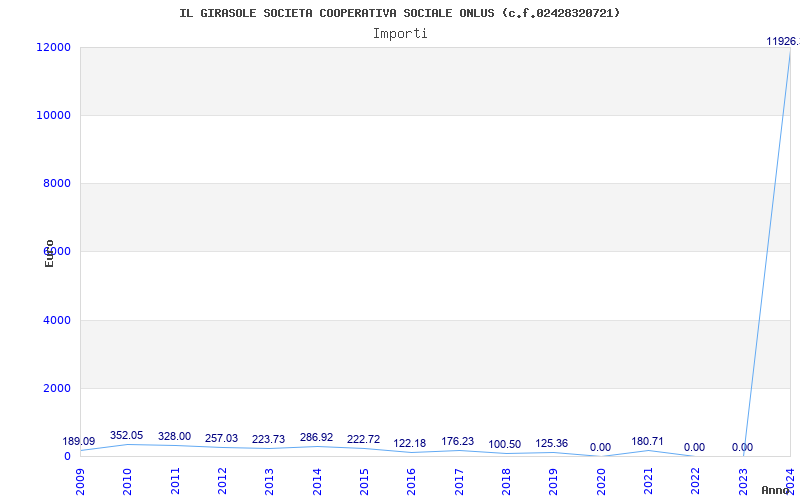Click the 180.71 data label
Screen dimensions: 800x500
coord(647,441)
